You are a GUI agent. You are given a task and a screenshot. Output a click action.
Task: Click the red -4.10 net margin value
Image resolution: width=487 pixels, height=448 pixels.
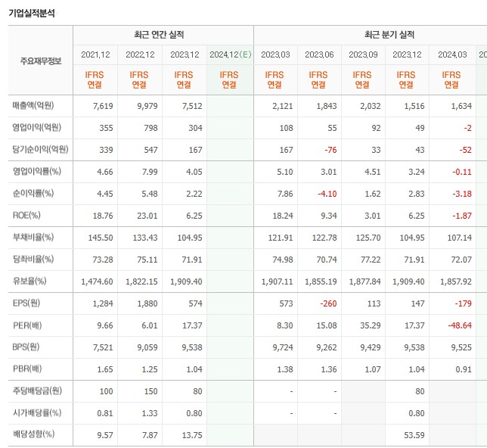click(x=327, y=194)
